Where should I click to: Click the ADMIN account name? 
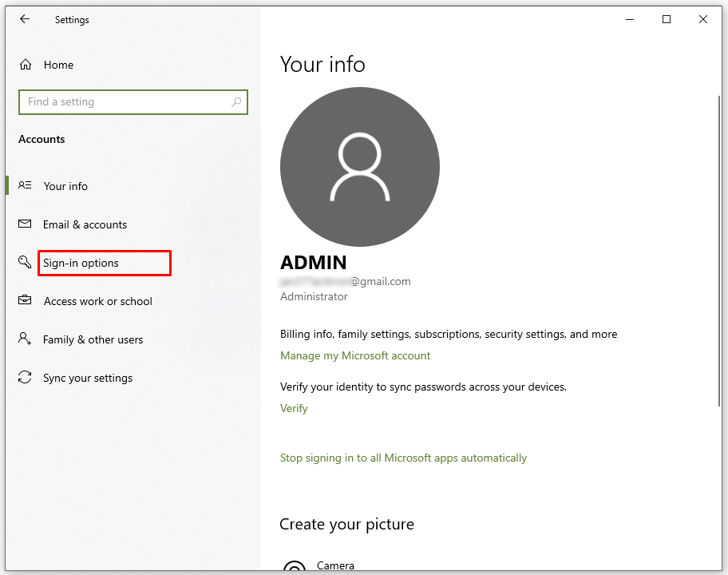click(x=314, y=263)
